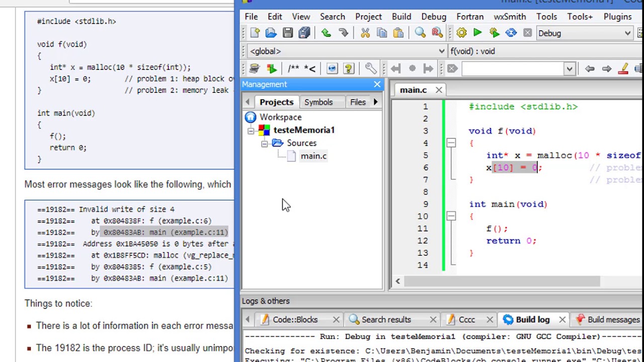The height and width of the screenshot is (362, 644).
Task: Click the editor horizontal scrollbar
Action: click(502, 281)
